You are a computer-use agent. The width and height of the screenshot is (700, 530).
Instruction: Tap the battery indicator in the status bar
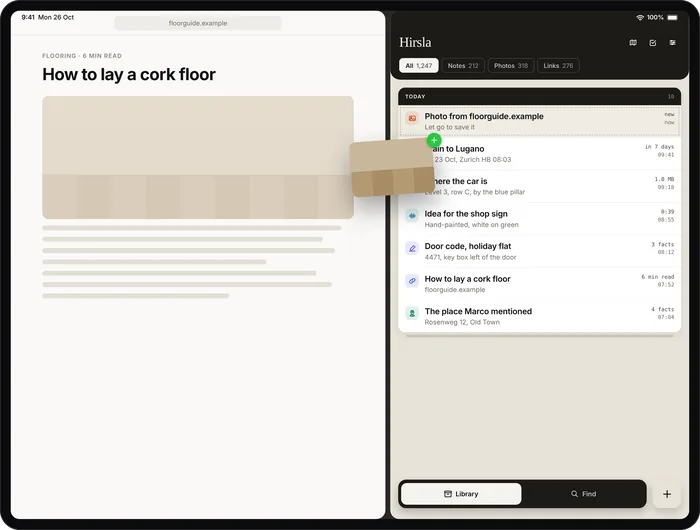pos(672,17)
